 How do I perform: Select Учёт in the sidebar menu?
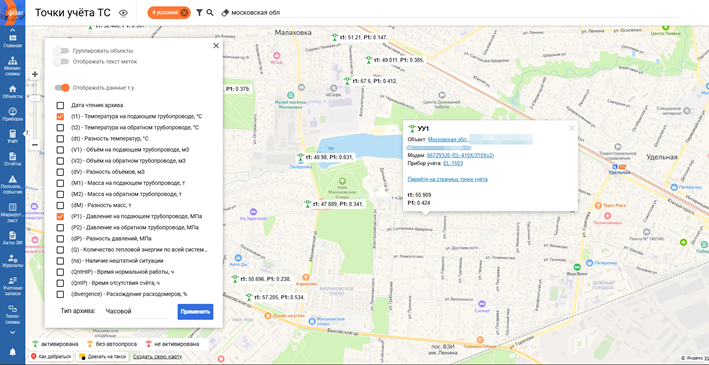coord(13,137)
